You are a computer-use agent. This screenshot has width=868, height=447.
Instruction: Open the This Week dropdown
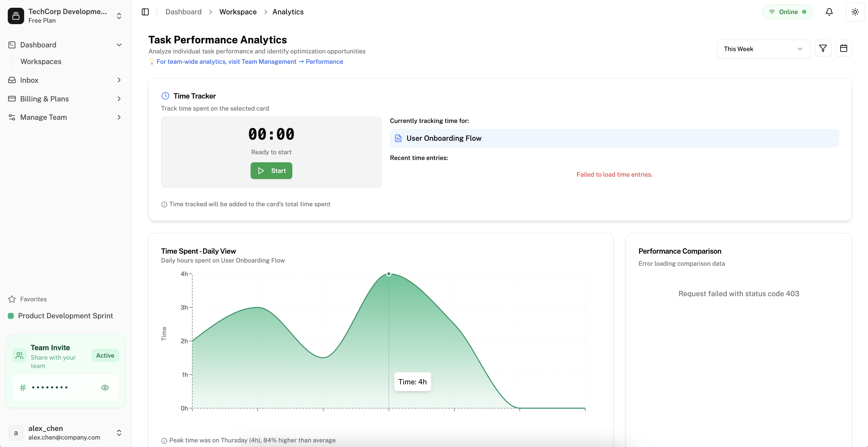click(764, 49)
